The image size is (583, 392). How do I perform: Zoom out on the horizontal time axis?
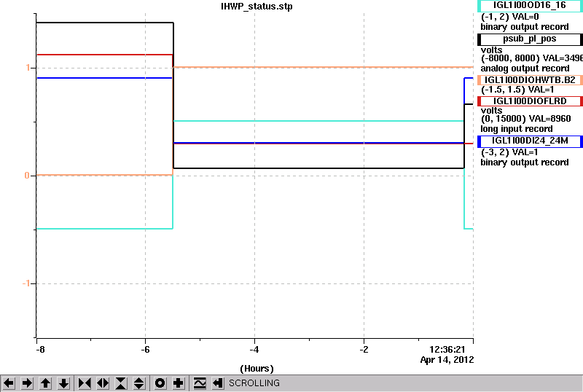(x=103, y=383)
